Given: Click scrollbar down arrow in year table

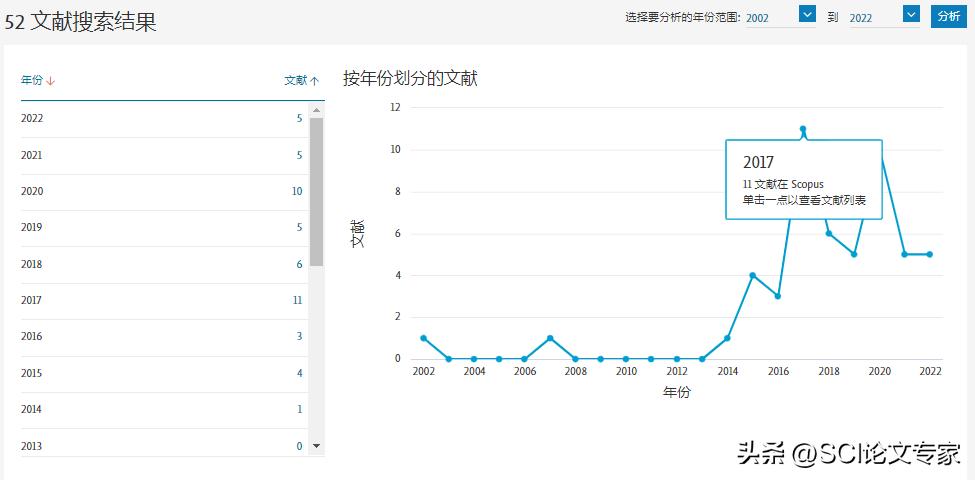Looking at the screenshot, I should tap(317, 446).
